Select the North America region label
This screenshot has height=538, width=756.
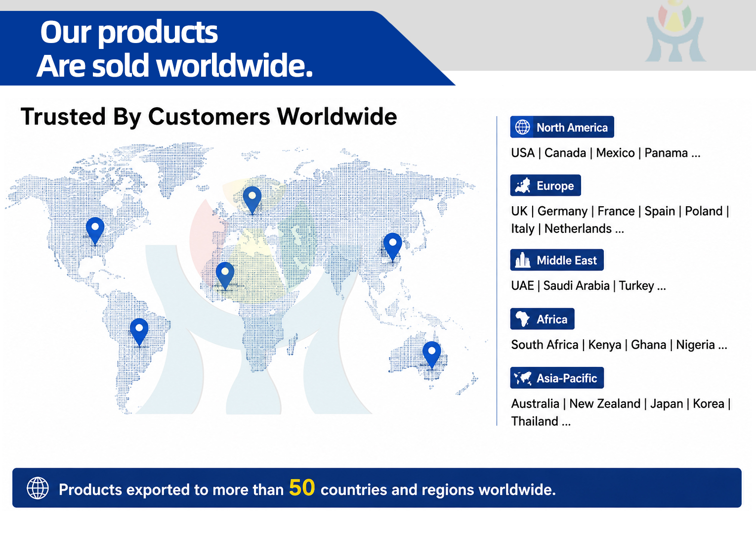pos(562,127)
